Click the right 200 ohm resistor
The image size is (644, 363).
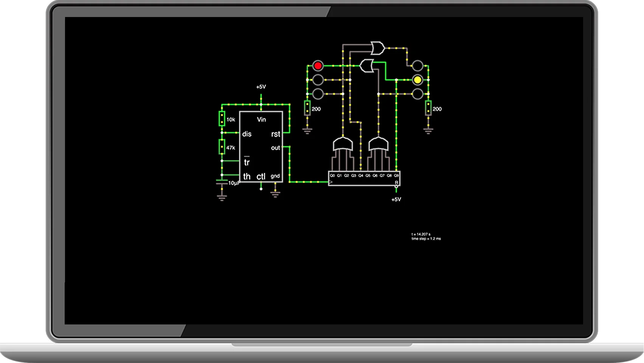(428, 108)
